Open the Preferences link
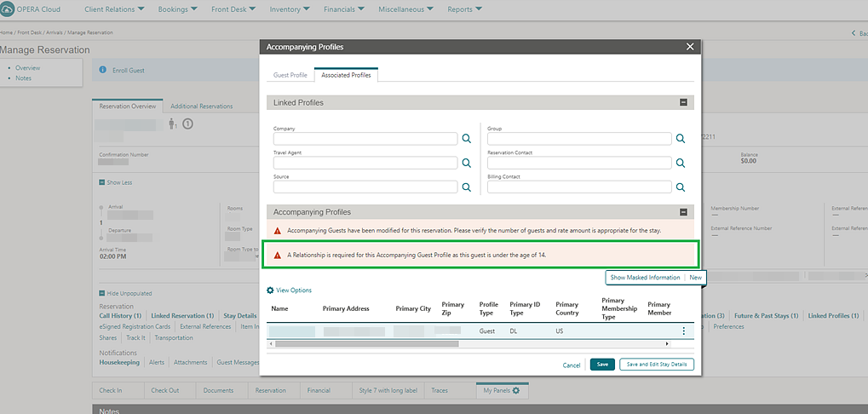 coord(728,326)
